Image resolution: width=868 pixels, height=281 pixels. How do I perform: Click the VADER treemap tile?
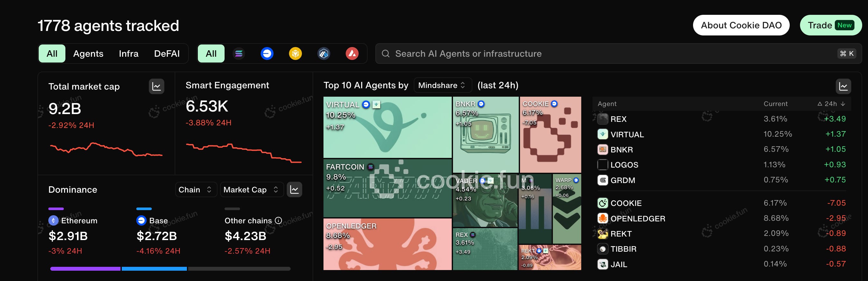pyautogui.click(x=485, y=200)
